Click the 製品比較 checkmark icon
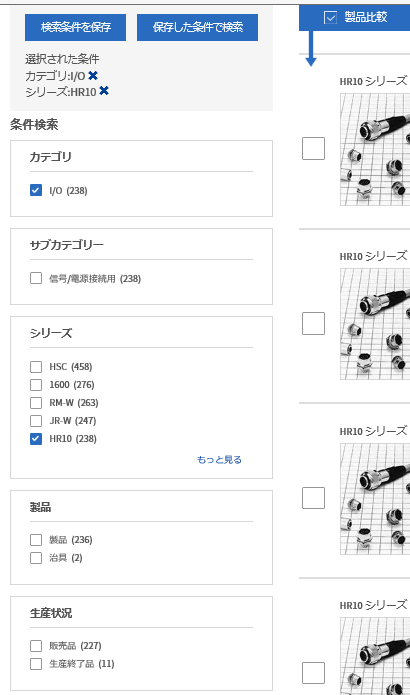The width and height of the screenshot is (410, 695). click(x=330, y=17)
